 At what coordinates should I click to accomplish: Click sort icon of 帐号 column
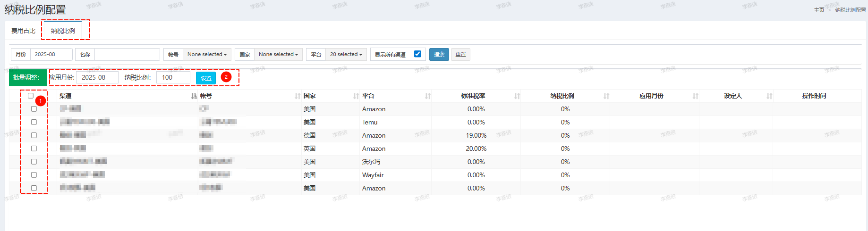point(298,96)
